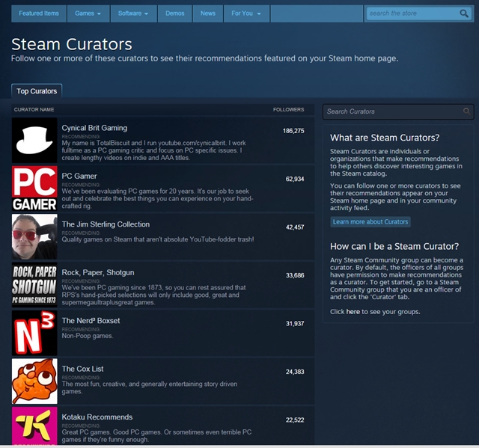Open Jim Sterling Collection avatar photo

click(x=34, y=236)
